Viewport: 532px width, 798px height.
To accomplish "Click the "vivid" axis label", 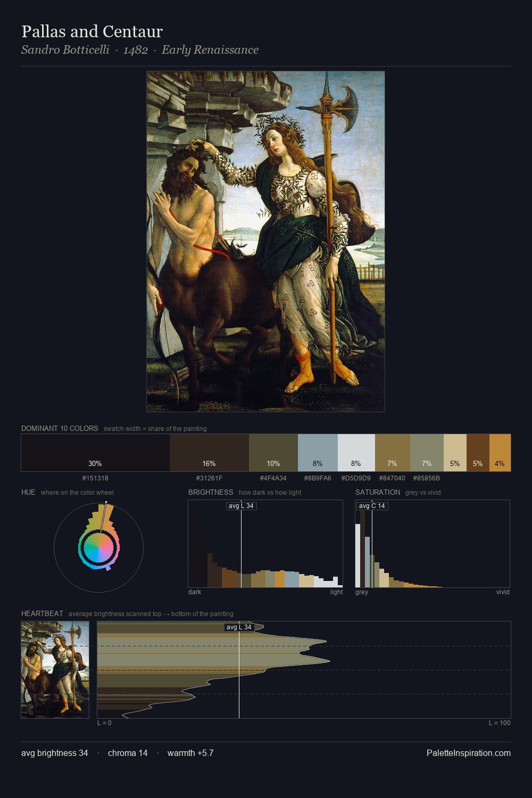I will (503, 592).
